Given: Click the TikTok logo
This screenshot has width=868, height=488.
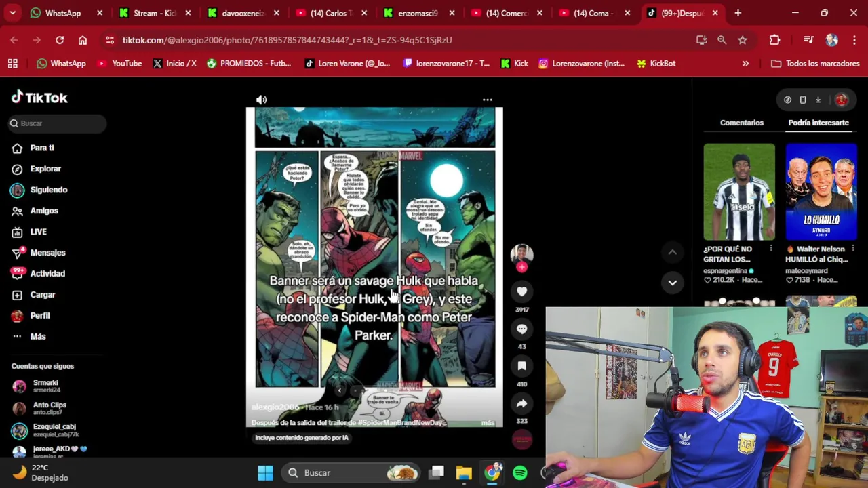Looking at the screenshot, I should click(x=39, y=98).
